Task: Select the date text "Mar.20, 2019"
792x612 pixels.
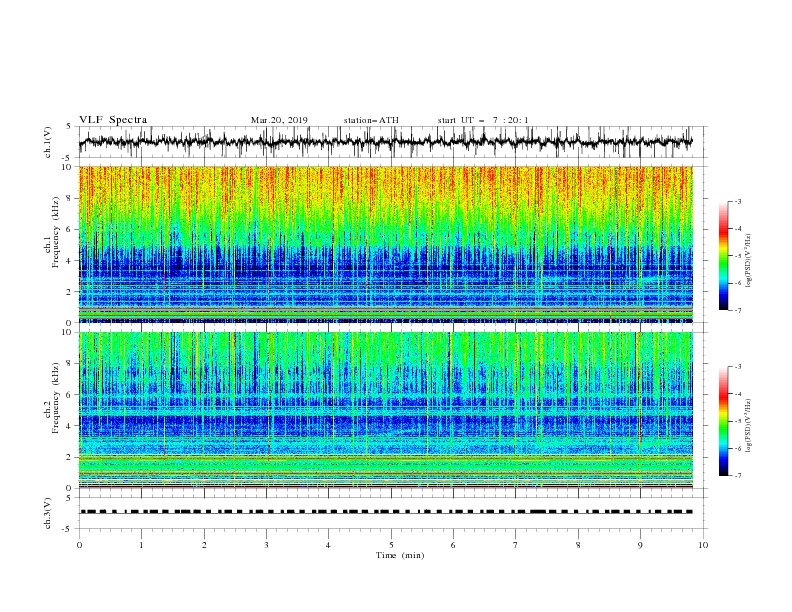Action: 279,120
